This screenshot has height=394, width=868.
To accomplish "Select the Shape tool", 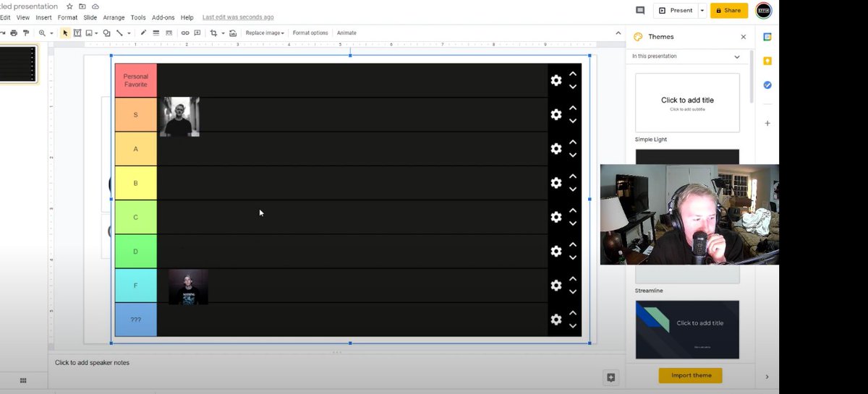I will (106, 33).
